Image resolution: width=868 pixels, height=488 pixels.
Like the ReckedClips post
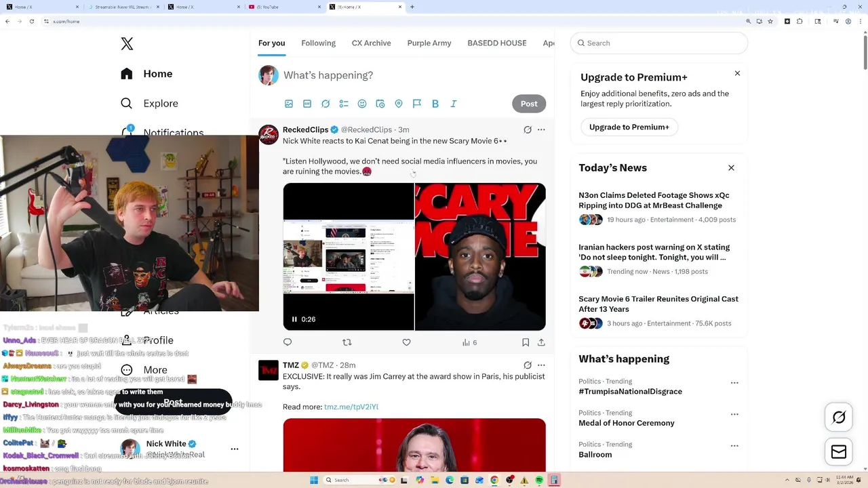406,342
